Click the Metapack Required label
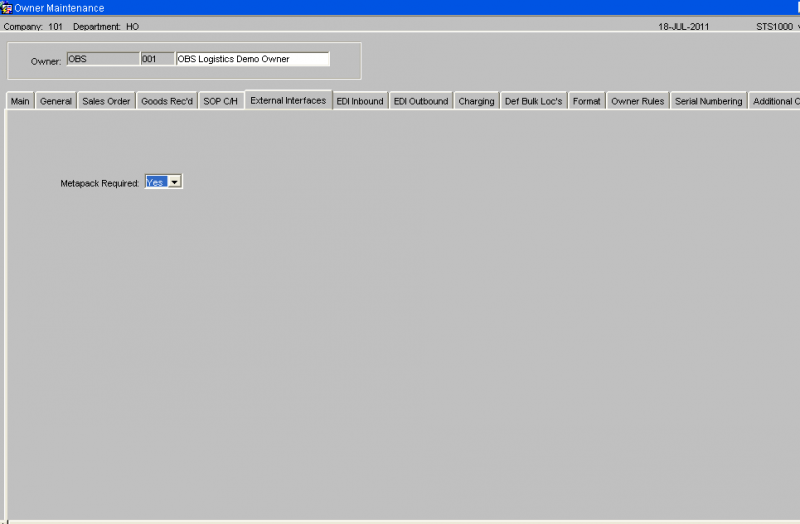This screenshot has height=524, width=800. [99, 183]
